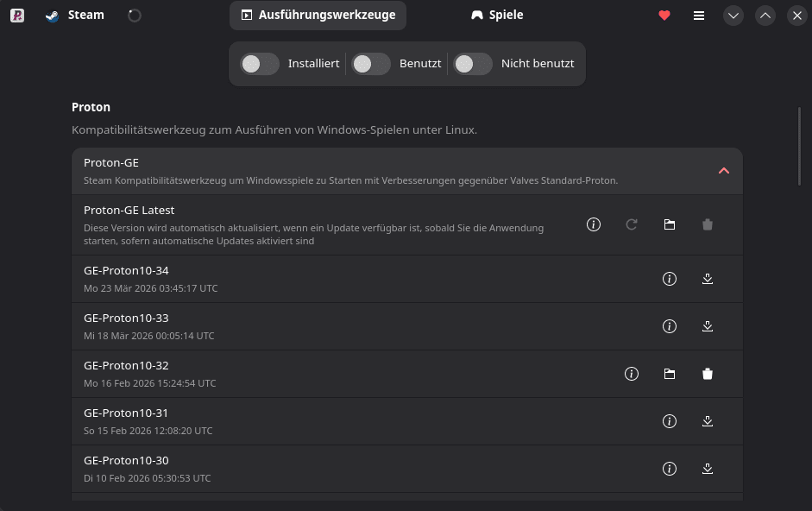812x511 pixels.
Task: Open Proton-GE Latest folder
Action: [670, 224]
